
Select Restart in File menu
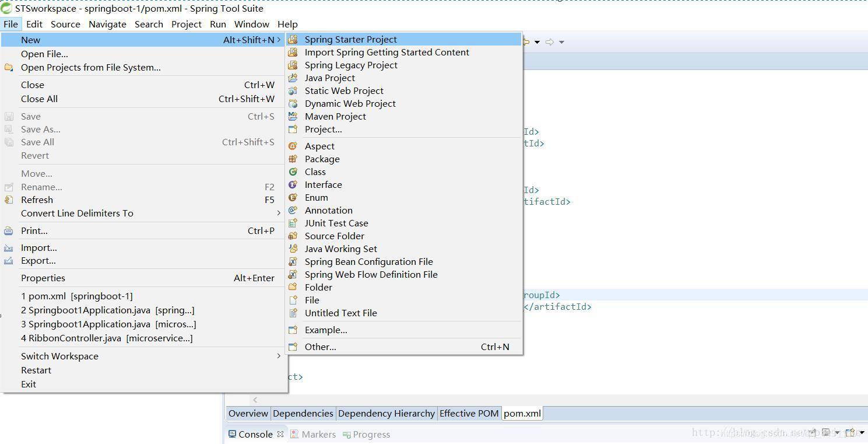[x=143, y=370]
